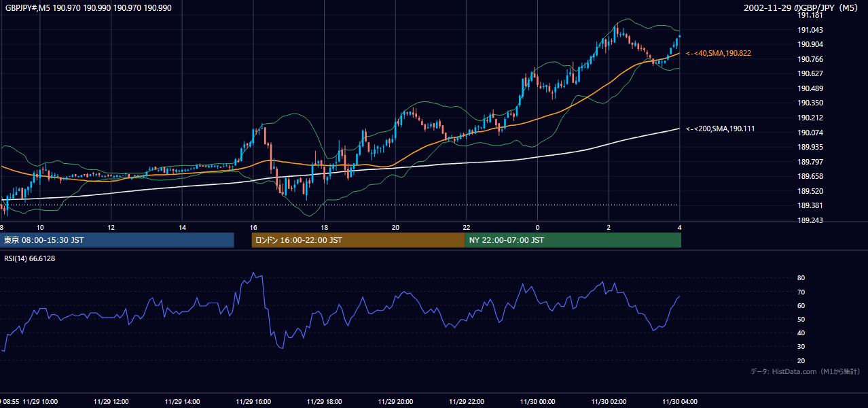Click the price axis value 189.658
The image size is (868, 408).
pyautogui.click(x=810, y=176)
